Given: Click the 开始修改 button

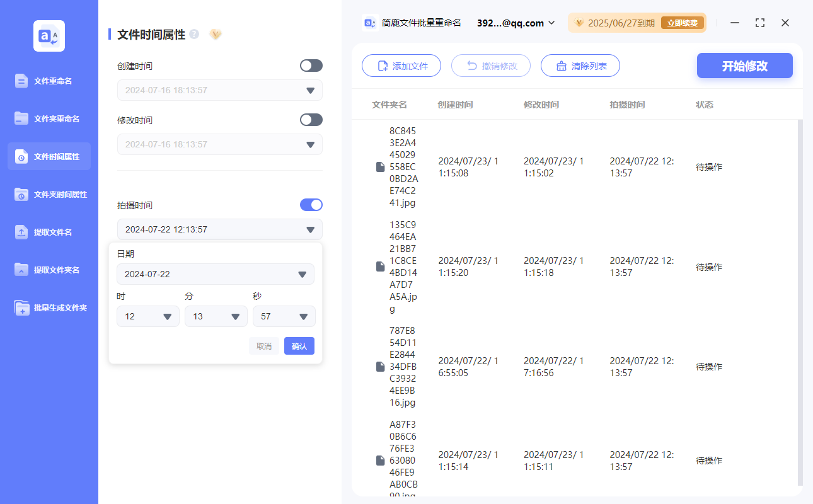Looking at the screenshot, I should (744, 66).
